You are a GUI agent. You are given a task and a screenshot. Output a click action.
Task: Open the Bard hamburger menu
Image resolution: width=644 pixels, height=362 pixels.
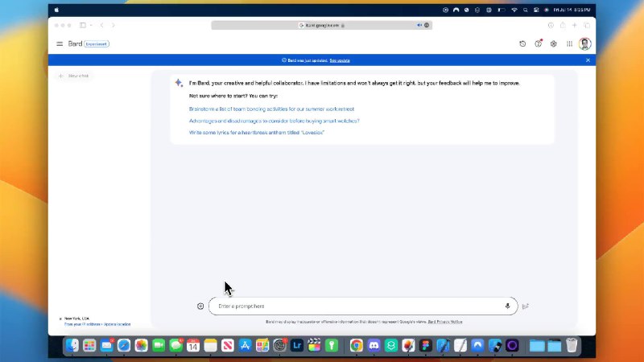[x=60, y=43]
